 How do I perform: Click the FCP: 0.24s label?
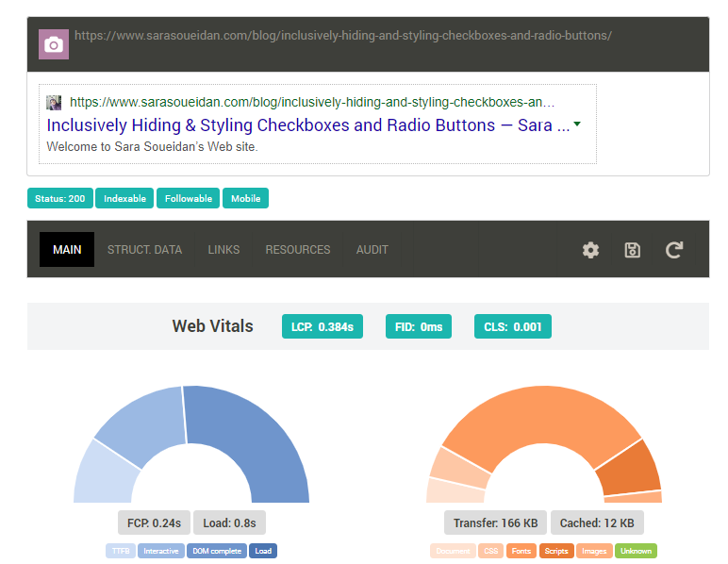154,523
